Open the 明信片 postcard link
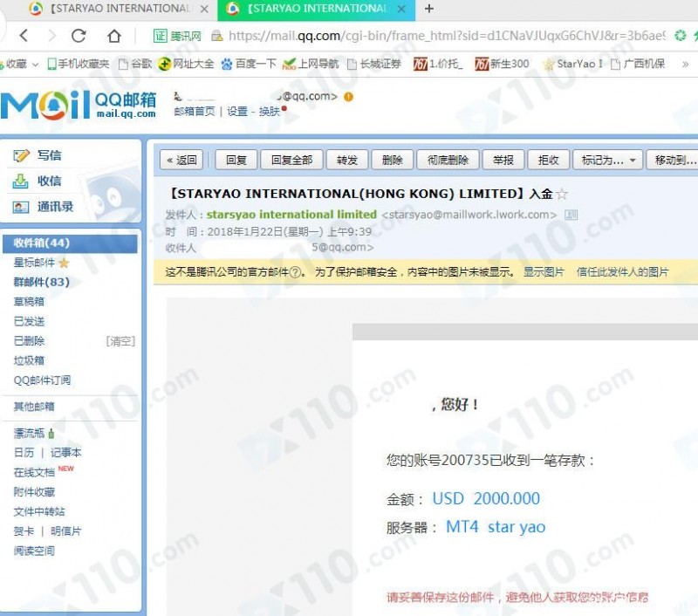The image size is (698, 616). pyautogui.click(x=66, y=531)
